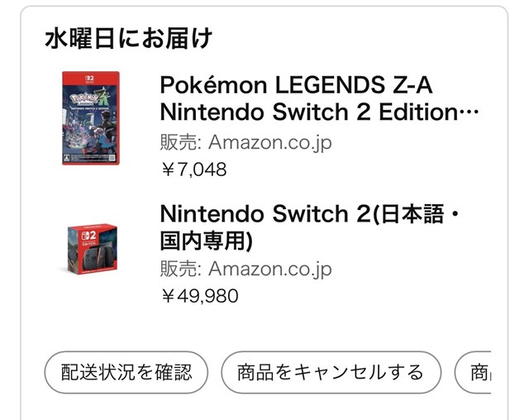This screenshot has height=420, width=529.
Task: Open seller Amazon.co.jp under Nintendo Switch 2
Action: coord(269,269)
